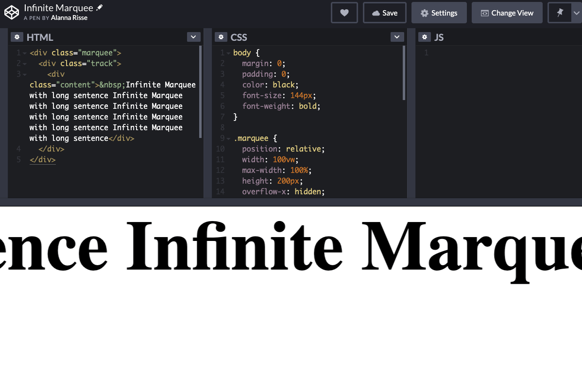This screenshot has height=392, width=582.
Task: Click the CodePen logo icon
Action: 12,13
